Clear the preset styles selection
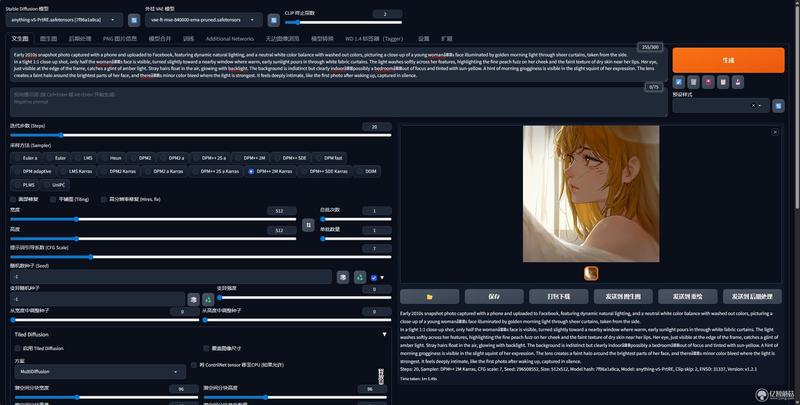800x405 pixels. tap(753, 106)
